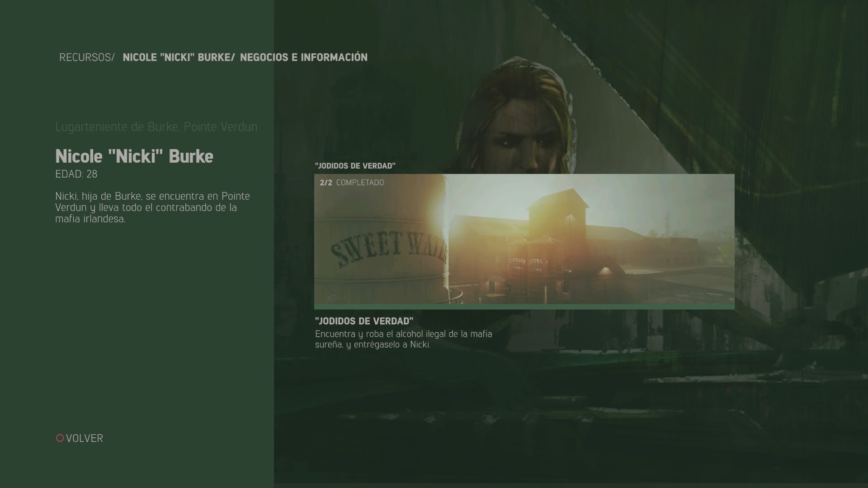Click the EDAD: 28 age label
This screenshot has width=868, height=488.
click(x=76, y=174)
